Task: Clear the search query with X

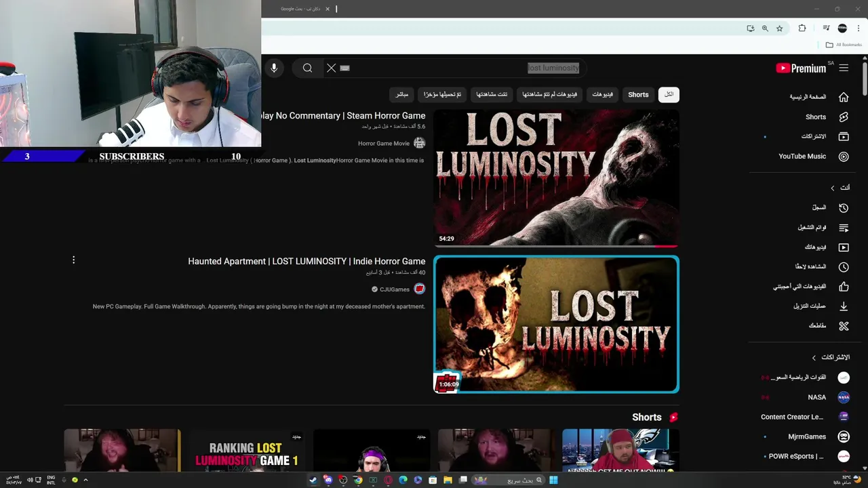Action: 331,68
